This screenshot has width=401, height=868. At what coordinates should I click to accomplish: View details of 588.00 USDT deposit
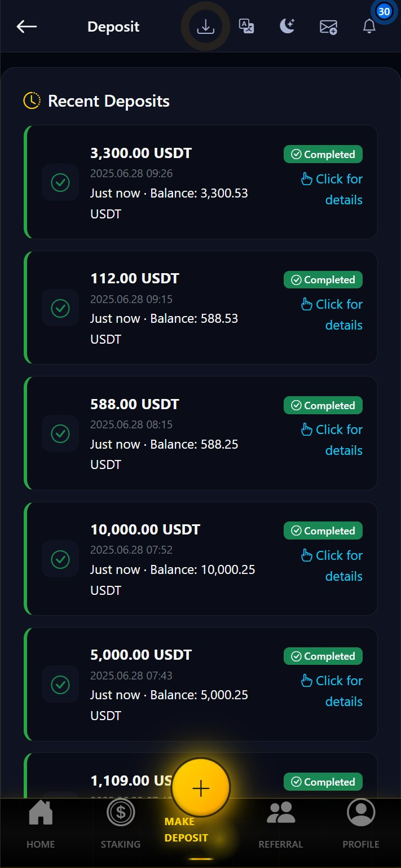click(332, 440)
